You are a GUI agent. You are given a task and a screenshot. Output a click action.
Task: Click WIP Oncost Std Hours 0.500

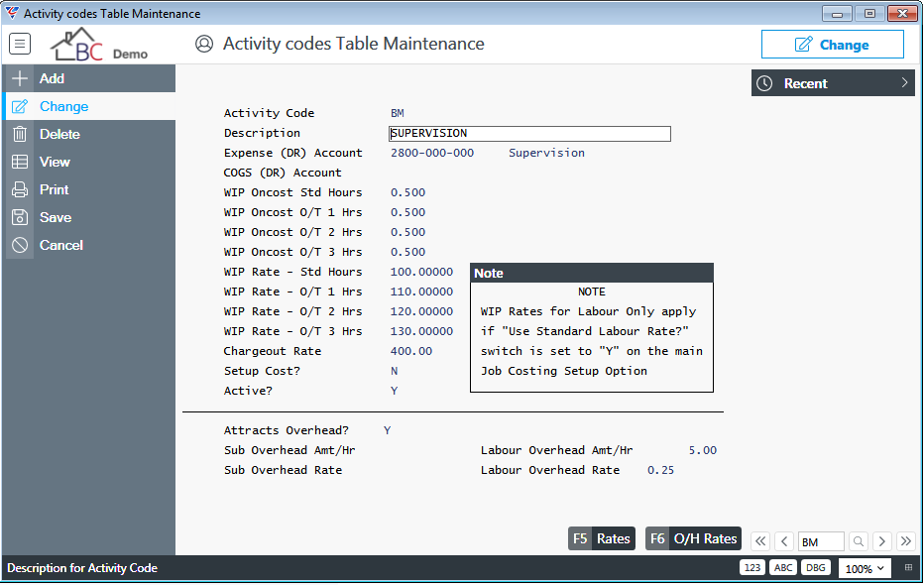coord(407,192)
